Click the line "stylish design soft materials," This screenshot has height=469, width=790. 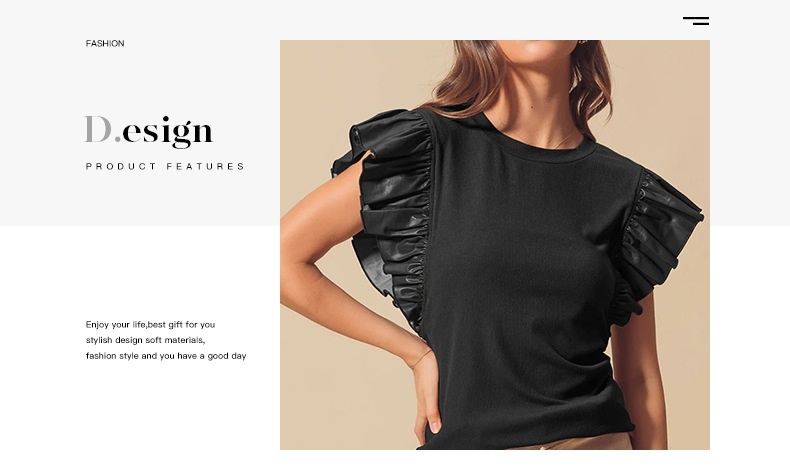click(x=145, y=340)
